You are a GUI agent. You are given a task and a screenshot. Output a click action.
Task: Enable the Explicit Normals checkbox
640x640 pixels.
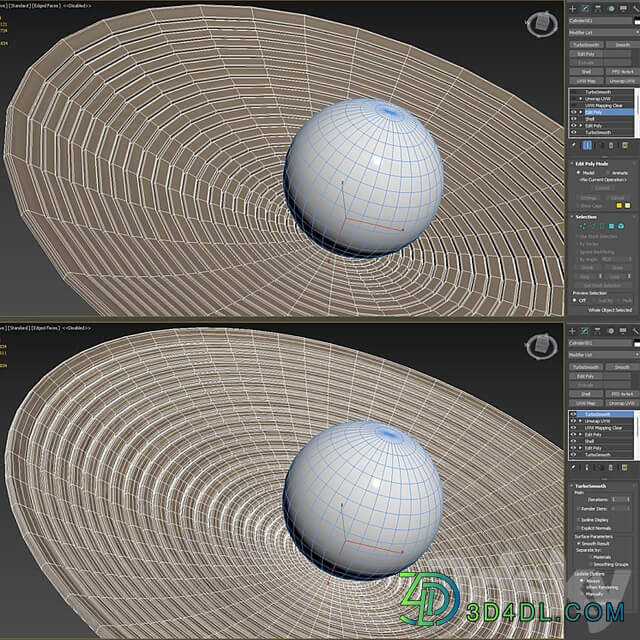(x=578, y=528)
